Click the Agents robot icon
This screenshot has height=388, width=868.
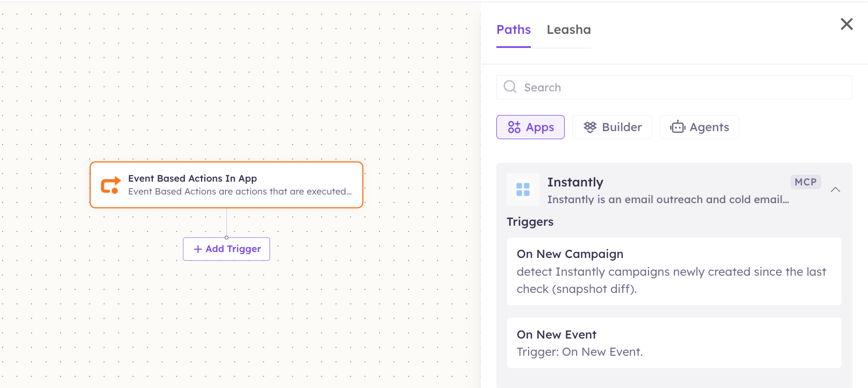click(x=678, y=127)
